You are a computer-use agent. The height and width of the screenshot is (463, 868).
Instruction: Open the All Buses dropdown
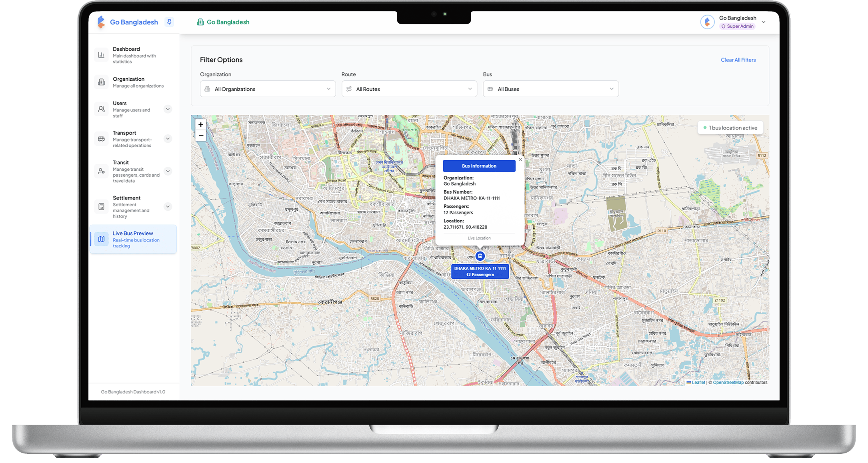coord(550,89)
